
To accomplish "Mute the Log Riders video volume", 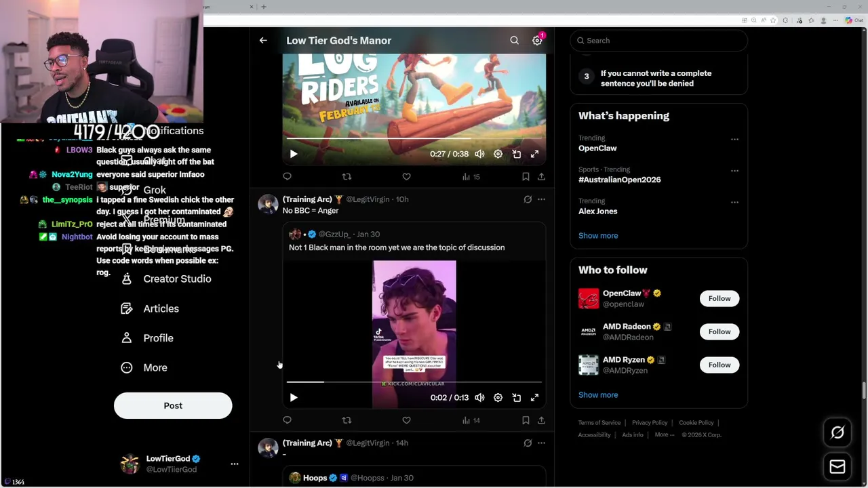I will click(x=479, y=154).
